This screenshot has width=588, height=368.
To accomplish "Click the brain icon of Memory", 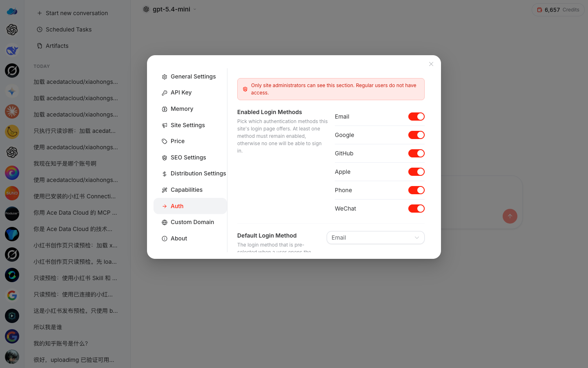I will click(x=165, y=109).
